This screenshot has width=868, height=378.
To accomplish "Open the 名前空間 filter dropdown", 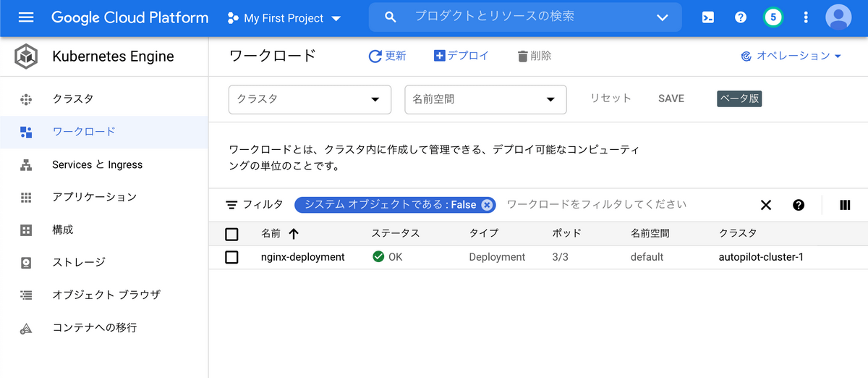I will point(485,99).
